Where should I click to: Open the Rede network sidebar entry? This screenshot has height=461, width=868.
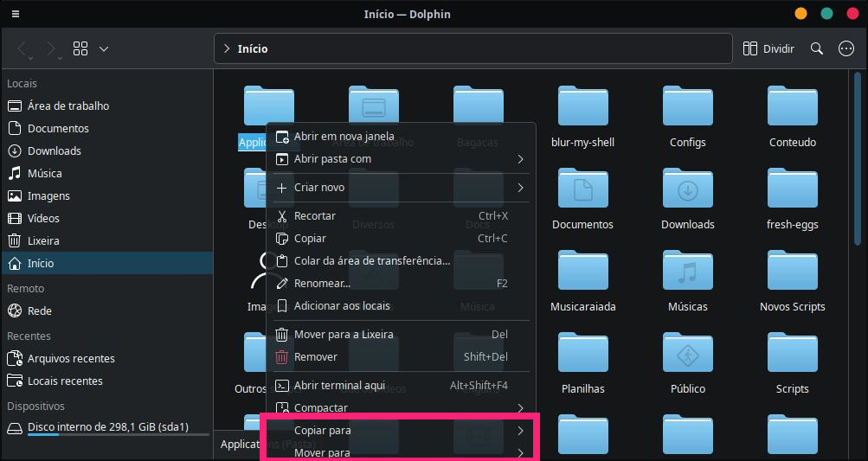coord(39,311)
